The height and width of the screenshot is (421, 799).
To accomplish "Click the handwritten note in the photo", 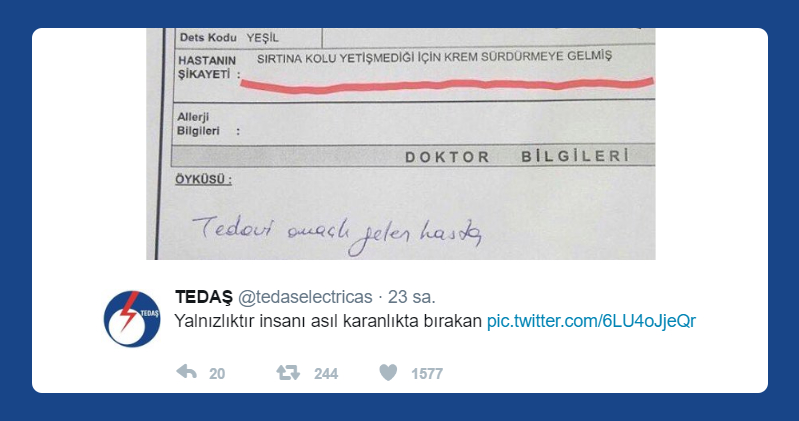I will click(x=336, y=234).
